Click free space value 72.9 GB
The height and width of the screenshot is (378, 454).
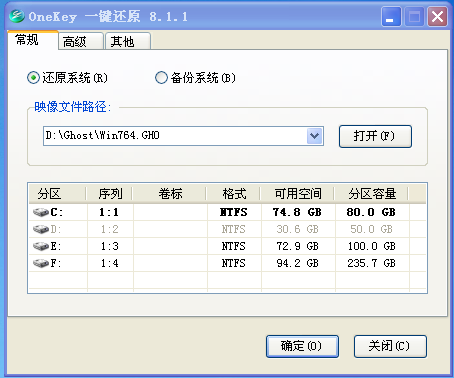pyautogui.click(x=297, y=246)
